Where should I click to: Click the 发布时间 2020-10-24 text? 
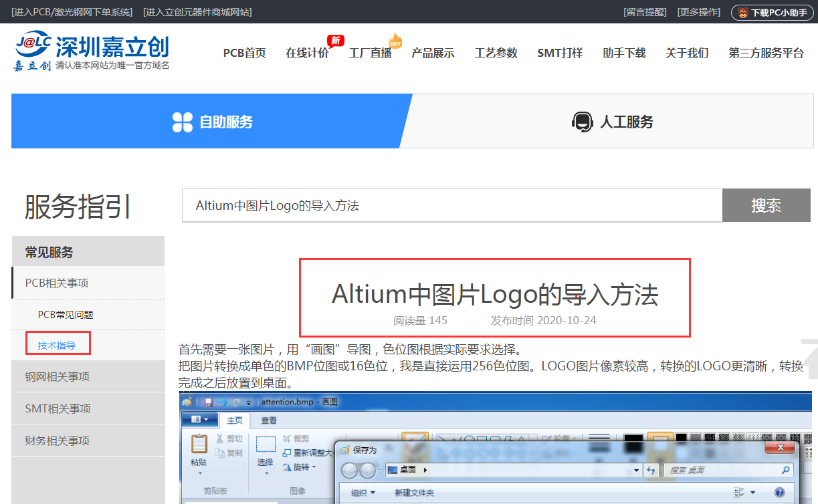[543, 321]
